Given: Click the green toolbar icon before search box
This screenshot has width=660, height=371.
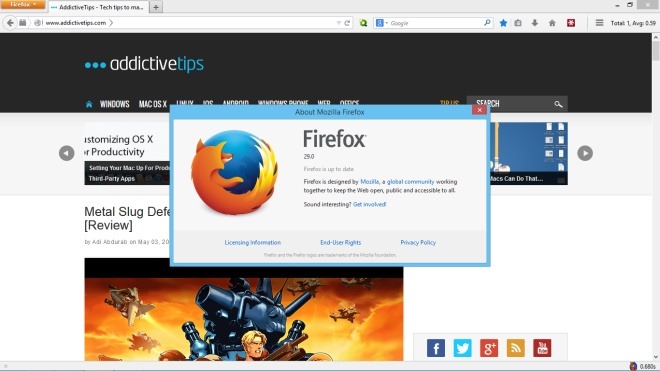Looking at the screenshot, I should click(x=363, y=23).
